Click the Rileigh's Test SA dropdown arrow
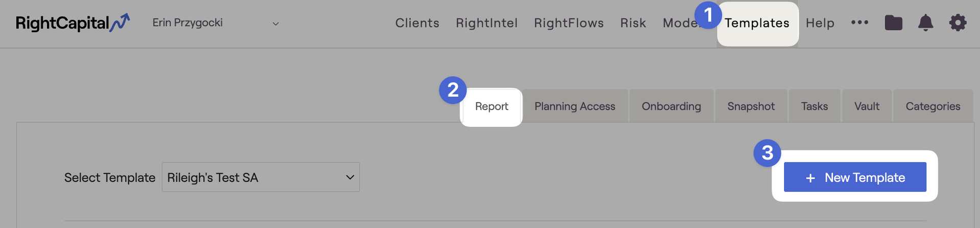 pyautogui.click(x=350, y=177)
